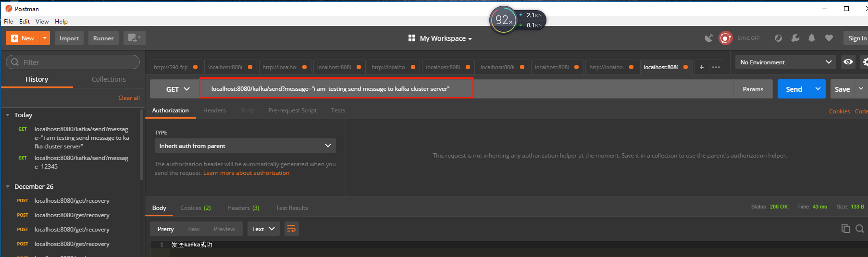Select the Preview view button
The width and height of the screenshot is (868, 257).
[x=224, y=229]
